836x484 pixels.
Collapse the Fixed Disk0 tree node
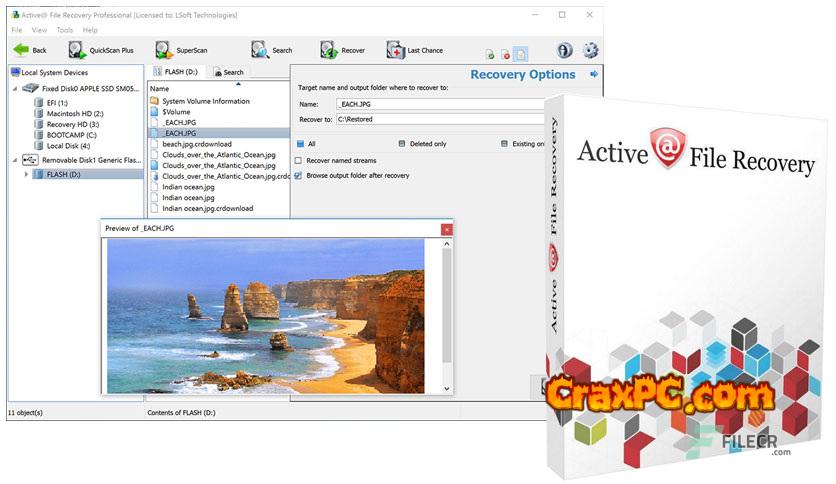coord(15,88)
